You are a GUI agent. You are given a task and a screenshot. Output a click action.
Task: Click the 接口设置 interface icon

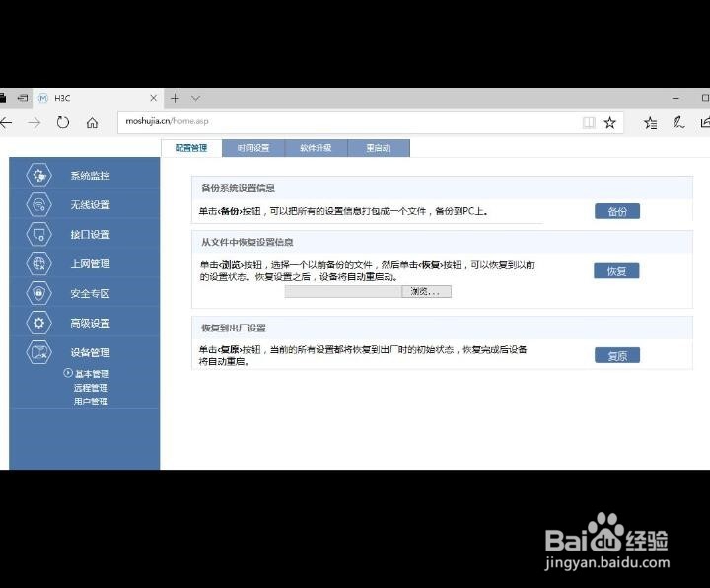(38, 234)
